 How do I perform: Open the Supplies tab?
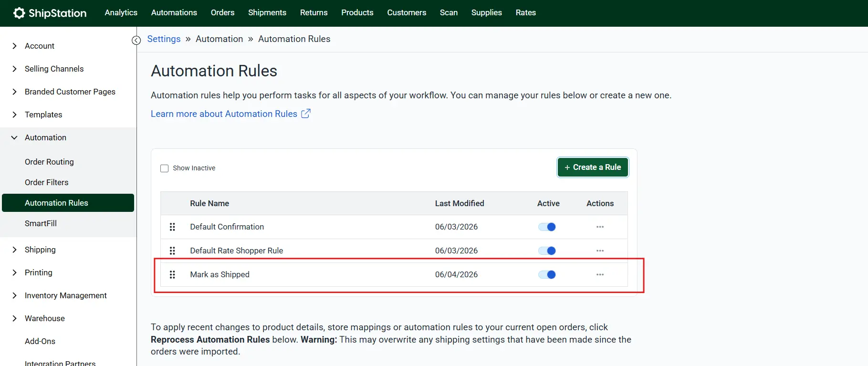(487, 13)
